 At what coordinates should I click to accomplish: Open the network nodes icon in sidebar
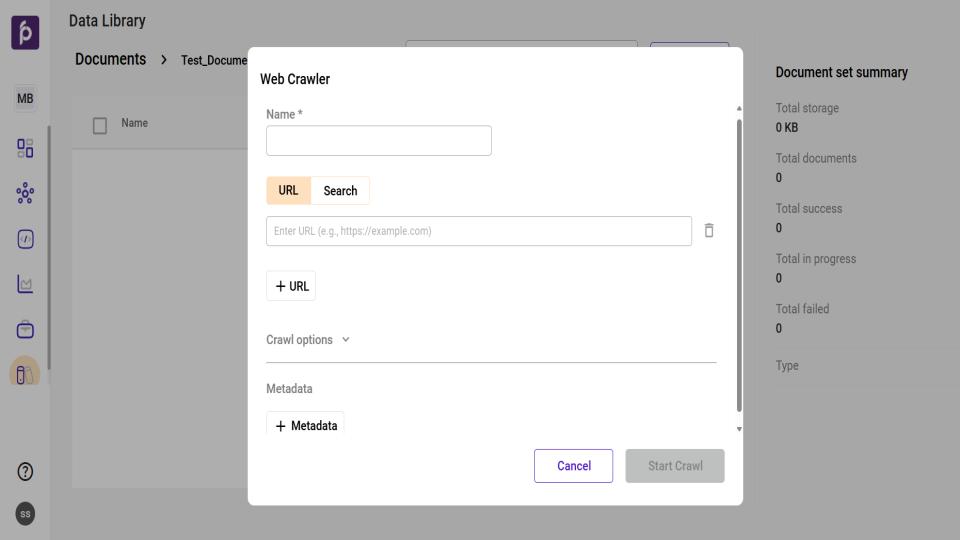pyautogui.click(x=25, y=194)
